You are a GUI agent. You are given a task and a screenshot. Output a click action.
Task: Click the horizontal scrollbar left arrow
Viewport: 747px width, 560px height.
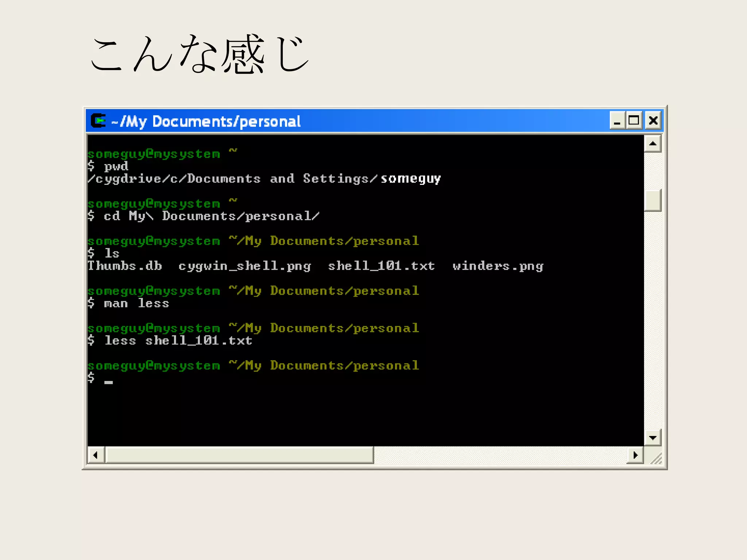pos(96,455)
